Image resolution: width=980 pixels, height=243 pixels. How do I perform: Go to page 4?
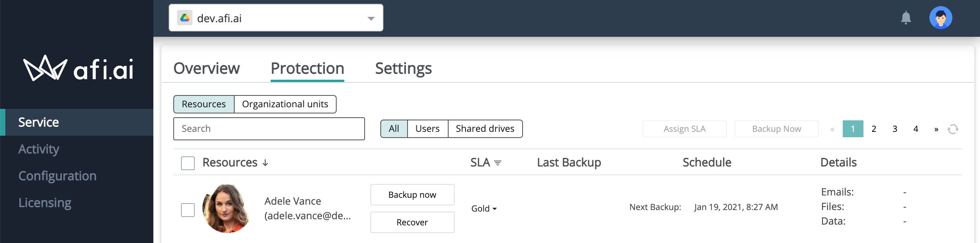(x=916, y=129)
